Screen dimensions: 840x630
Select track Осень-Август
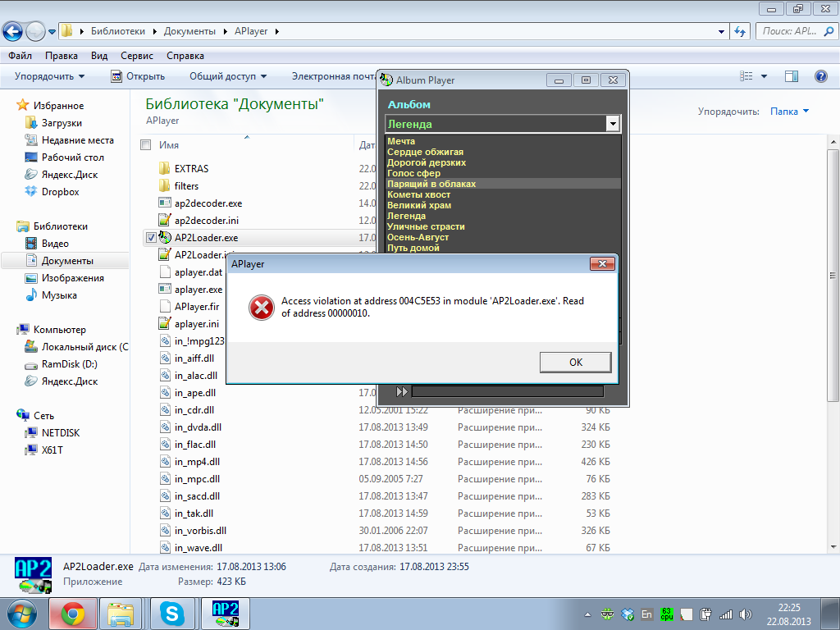(418, 237)
